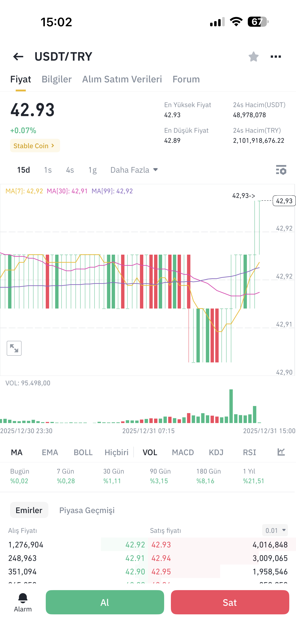Select Hiçbiri to hide main indicators
Image resolution: width=296 pixels, height=644 pixels.
[x=116, y=452]
